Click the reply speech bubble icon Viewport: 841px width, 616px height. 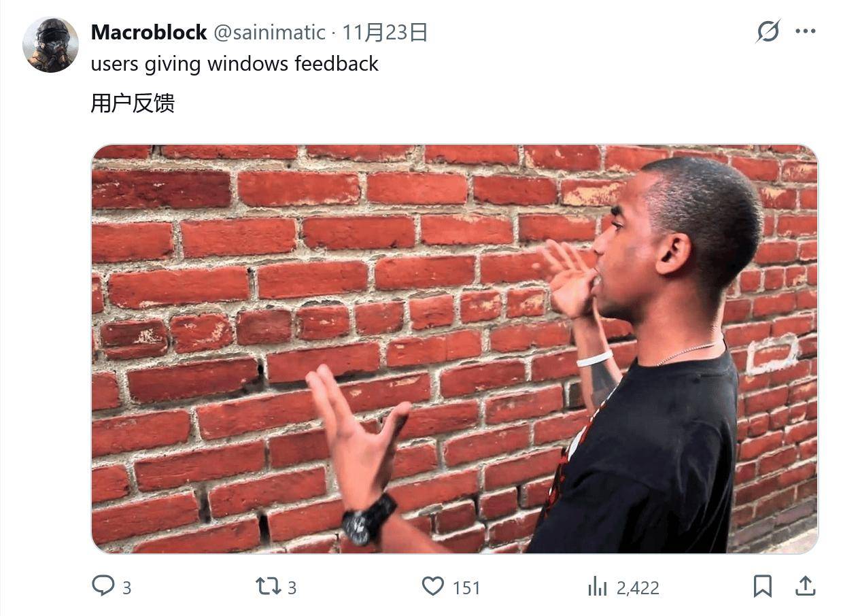(x=103, y=586)
